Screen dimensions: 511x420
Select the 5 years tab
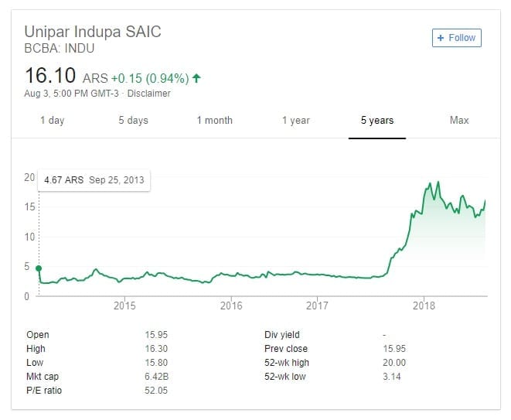pyautogui.click(x=377, y=121)
